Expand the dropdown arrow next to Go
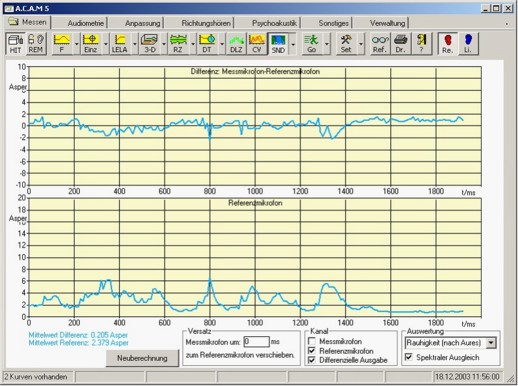This screenshot has width=518, height=386. pyautogui.click(x=326, y=44)
